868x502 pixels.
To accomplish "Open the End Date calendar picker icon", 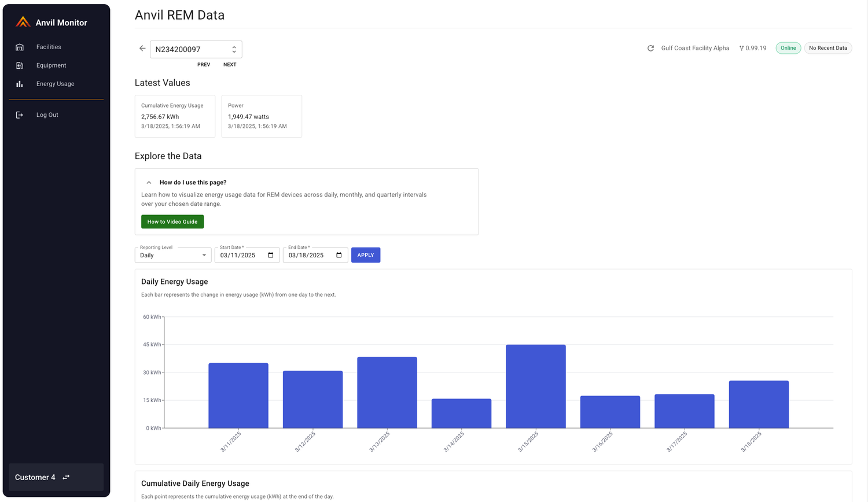I will (x=339, y=255).
